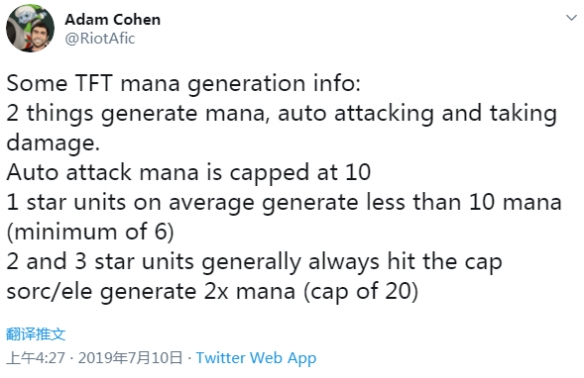Click the 2019年7月10日 date text
584x378 pixels.
[130, 358]
